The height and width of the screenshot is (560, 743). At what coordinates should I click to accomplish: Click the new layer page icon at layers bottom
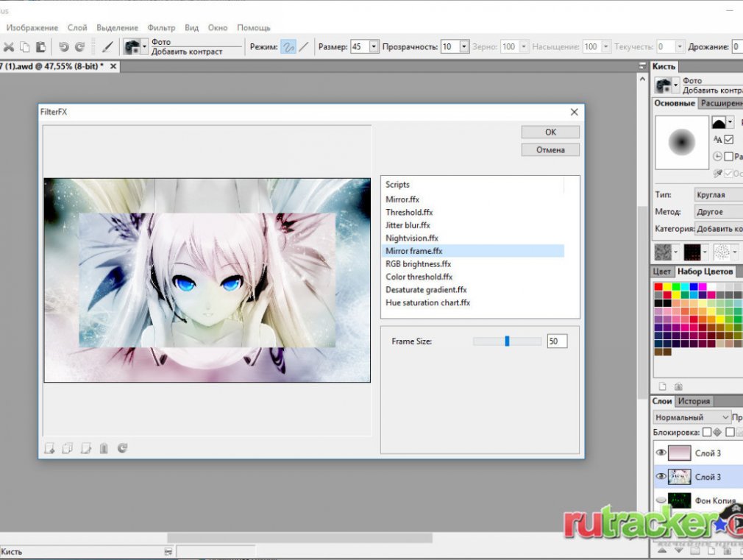711,551
